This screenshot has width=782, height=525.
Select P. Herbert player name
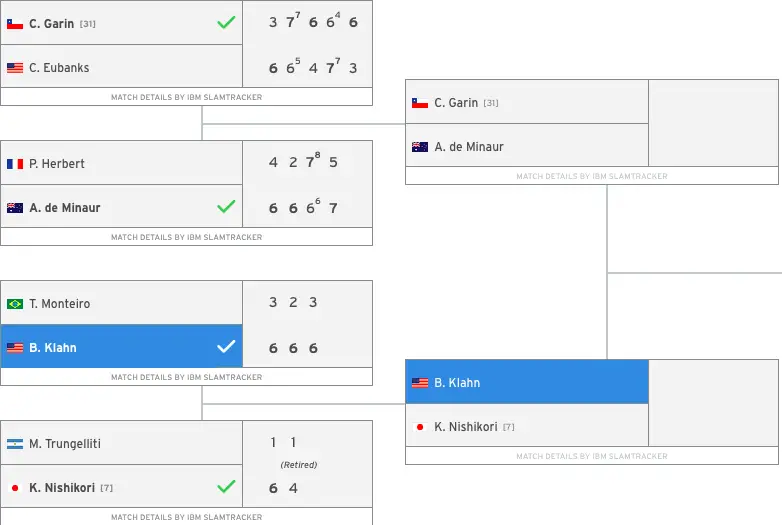(57, 164)
